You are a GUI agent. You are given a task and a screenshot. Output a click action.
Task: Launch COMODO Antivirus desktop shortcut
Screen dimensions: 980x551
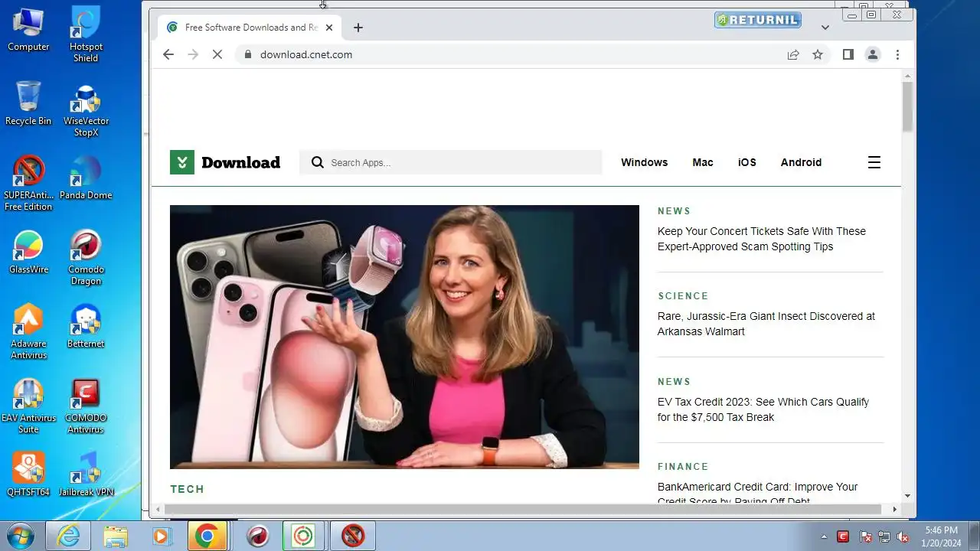pos(86,406)
